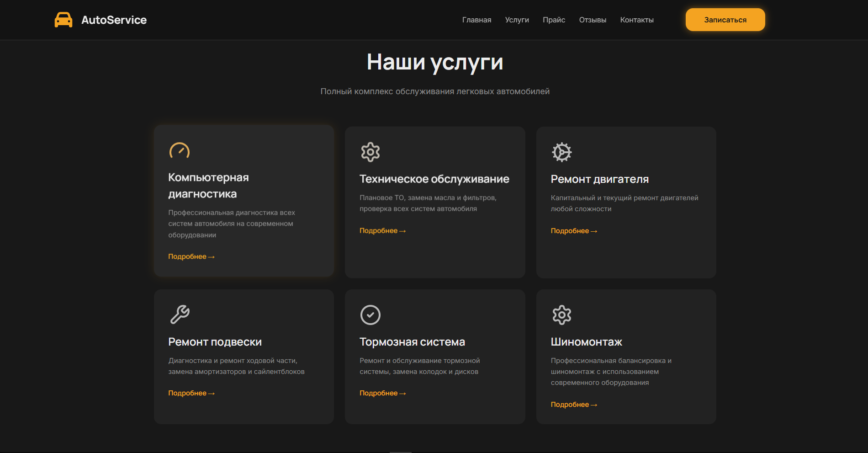Screen dimensions: 868x453
Task: Open Подробнее under Ремонт подвески
Action: [x=191, y=393]
